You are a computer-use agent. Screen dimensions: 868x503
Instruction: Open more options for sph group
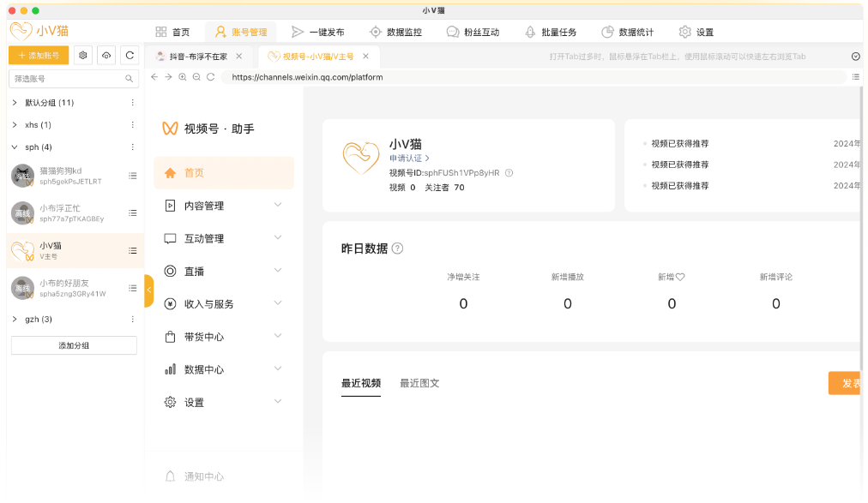click(132, 147)
